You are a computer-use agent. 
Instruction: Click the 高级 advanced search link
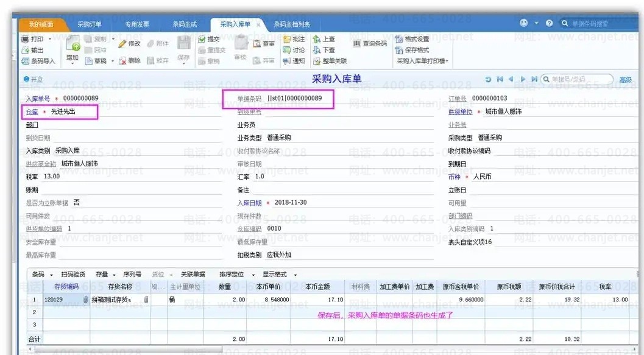coord(625,80)
